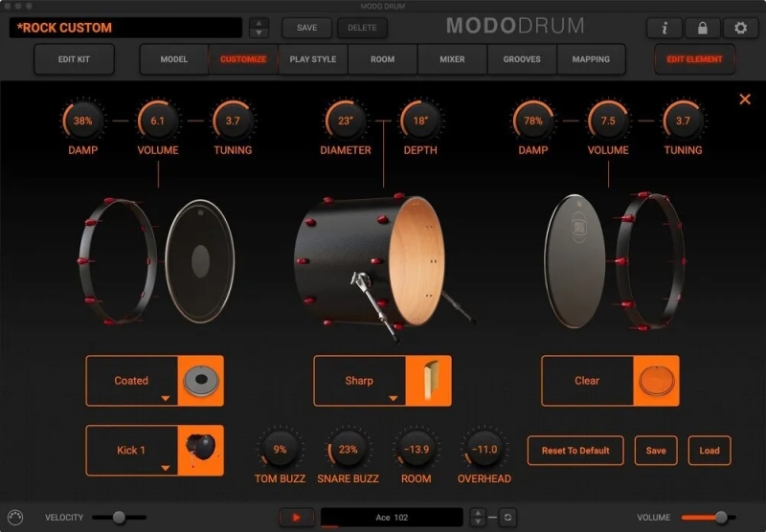Click the DEPTH knob showing 18"
The height and width of the screenshot is (532, 766).
(420, 121)
